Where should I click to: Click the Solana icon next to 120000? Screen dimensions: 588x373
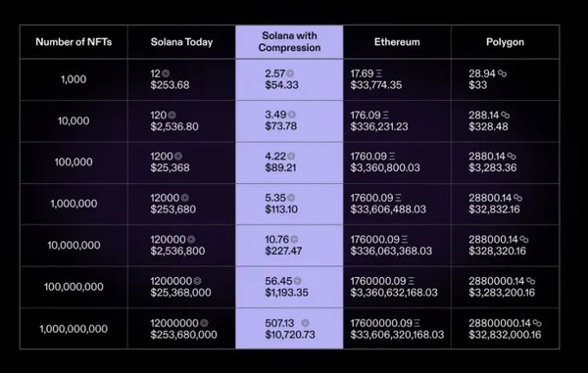click(x=191, y=239)
